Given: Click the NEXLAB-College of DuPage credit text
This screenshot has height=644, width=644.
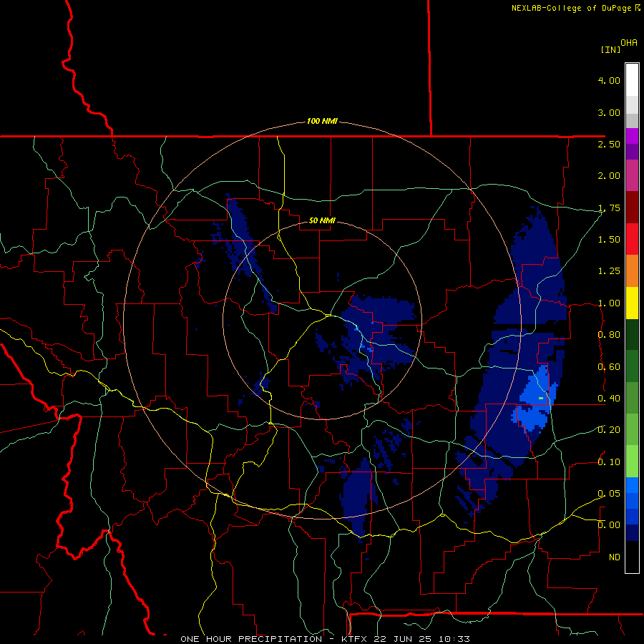Looking at the screenshot, I should coord(571,8).
